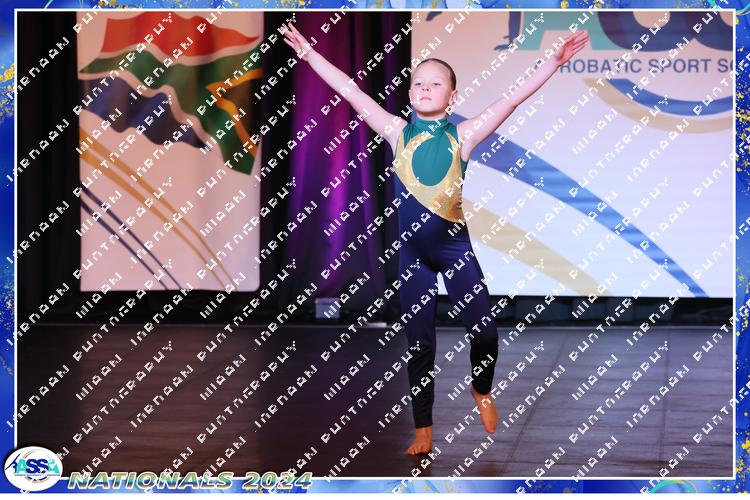Click the gymnast in the photo

[435, 238]
